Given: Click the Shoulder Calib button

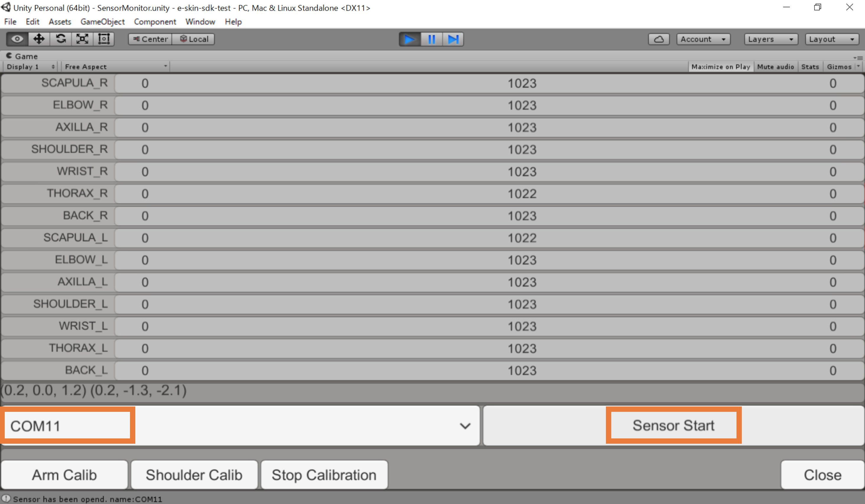Looking at the screenshot, I should click(194, 475).
